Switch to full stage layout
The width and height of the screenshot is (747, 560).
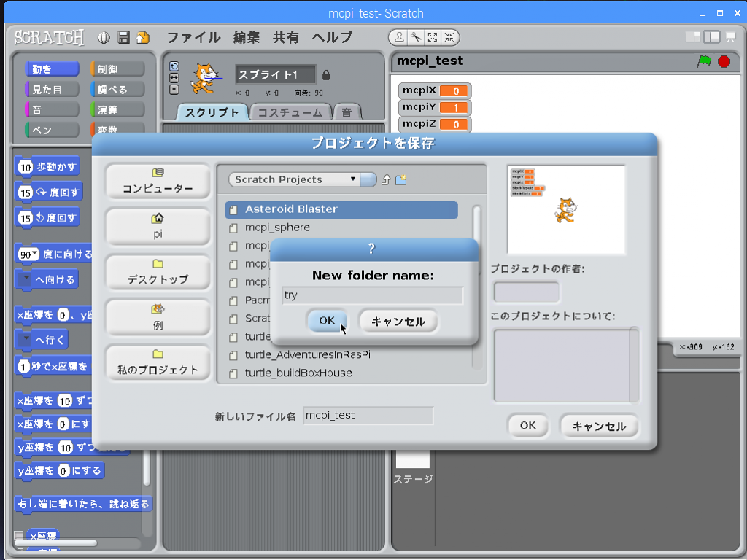click(712, 36)
